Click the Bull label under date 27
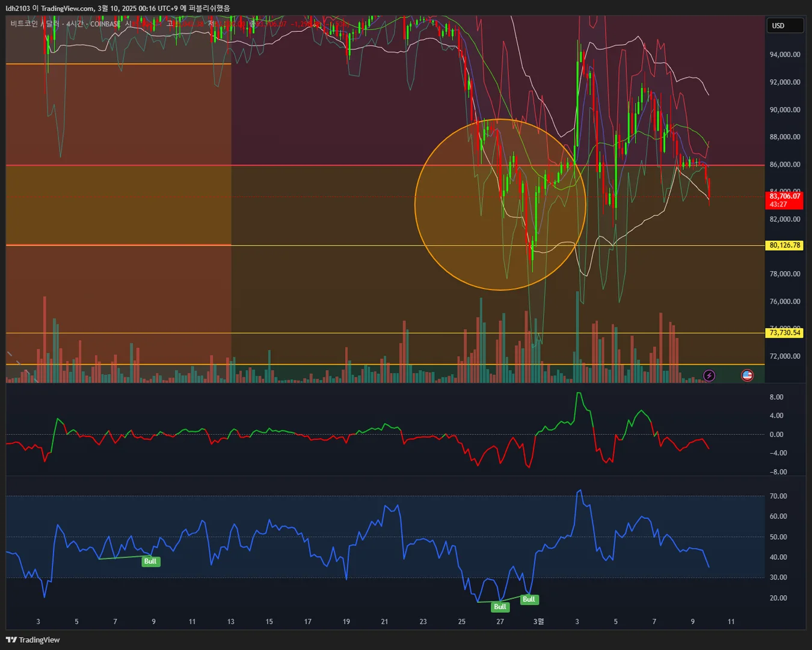The image size is (812, 650). click(500, 607)
